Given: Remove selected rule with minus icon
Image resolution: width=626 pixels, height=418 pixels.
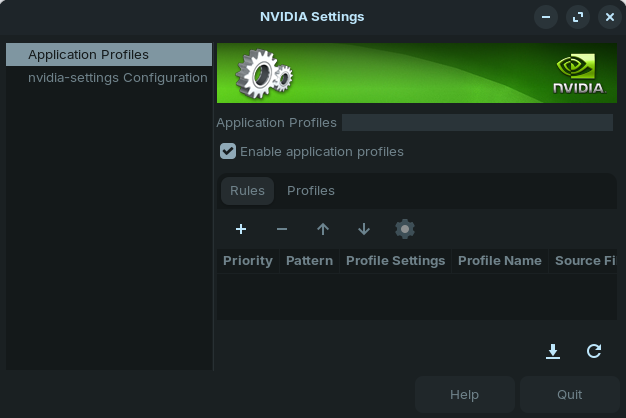Looking at the screenshot, I should (x=282, y=229).
